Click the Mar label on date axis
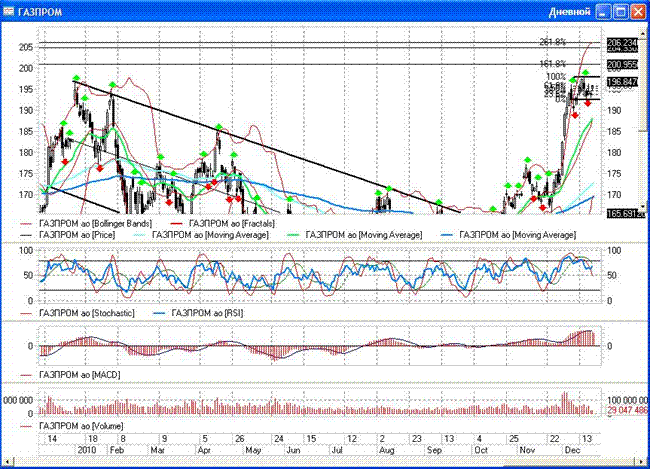 (x=158, y=450)
